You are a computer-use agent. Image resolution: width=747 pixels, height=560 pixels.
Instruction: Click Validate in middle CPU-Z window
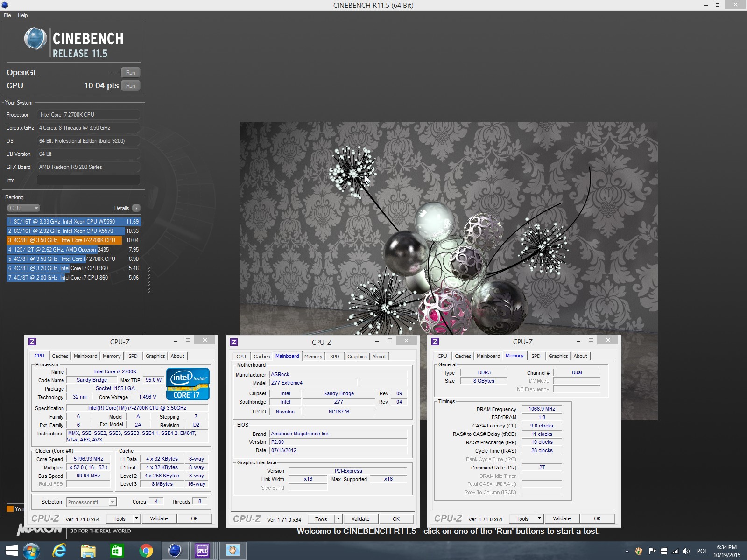coord(360,519)
